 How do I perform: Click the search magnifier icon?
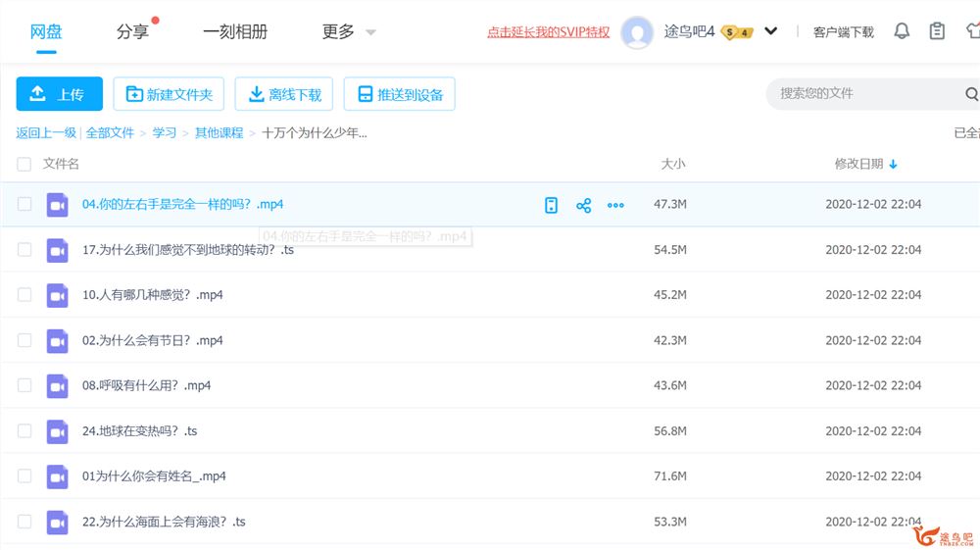pyautogui.click(x=971, y=94)
